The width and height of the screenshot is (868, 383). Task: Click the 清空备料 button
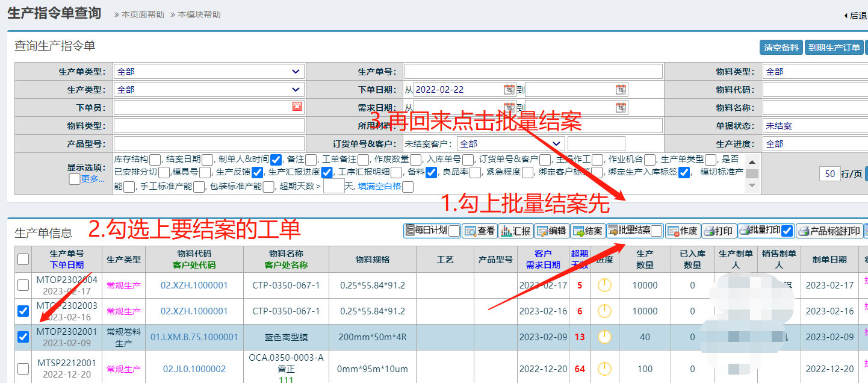781,48
